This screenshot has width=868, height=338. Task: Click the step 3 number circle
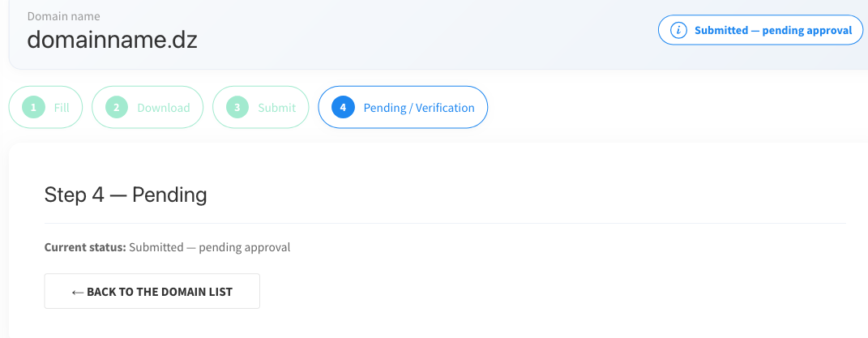click(x=237, y=107)
